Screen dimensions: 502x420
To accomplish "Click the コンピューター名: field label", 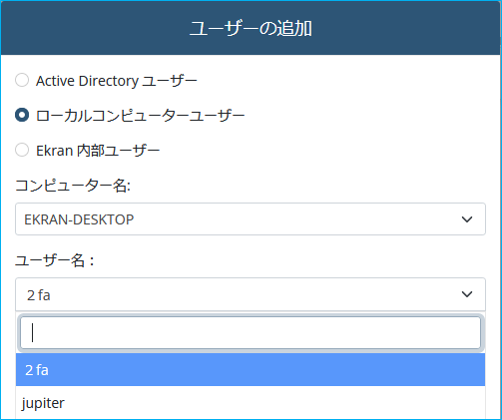I will click(x=73, y=186).
